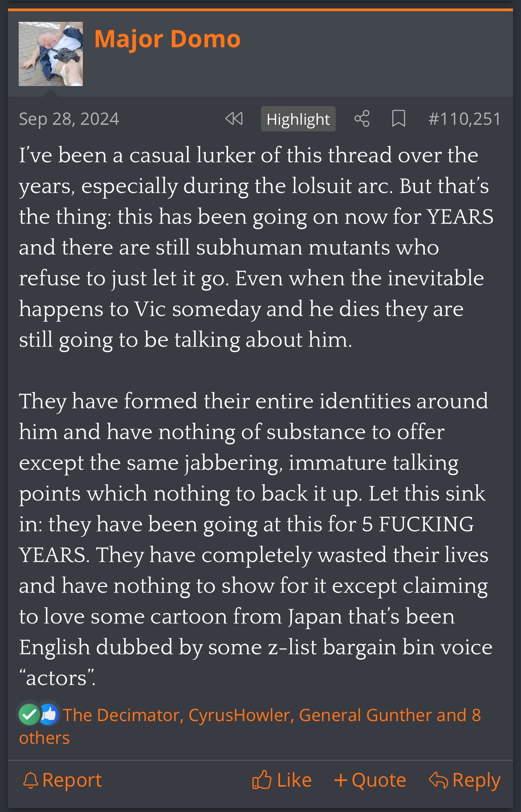521x812 pixels.
Task: Click the thumbs-up outline icon beside Like
Action: pos(262,780)
